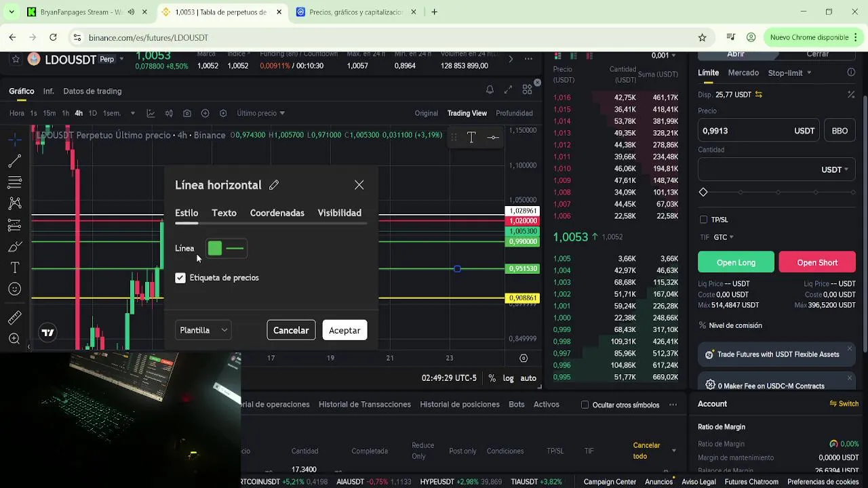This screenshot has width=868, height=488.
Task: Activate the zoom in tool
Action: 14,339
